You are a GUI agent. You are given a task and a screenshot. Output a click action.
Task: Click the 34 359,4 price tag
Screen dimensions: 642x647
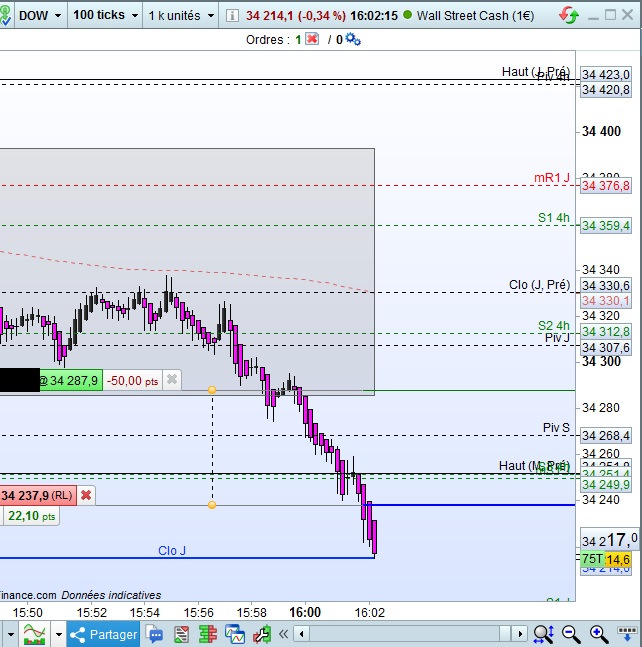pos(606,226)
